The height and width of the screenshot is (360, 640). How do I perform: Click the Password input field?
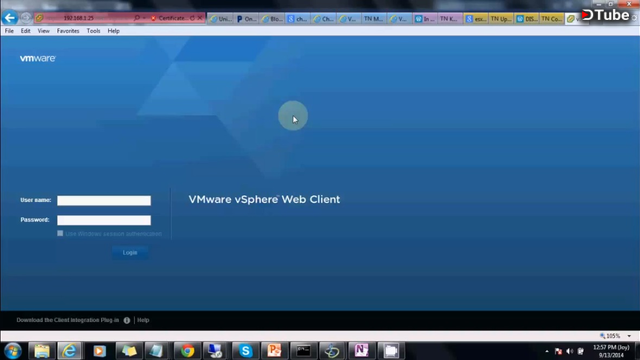coord(104,220)
